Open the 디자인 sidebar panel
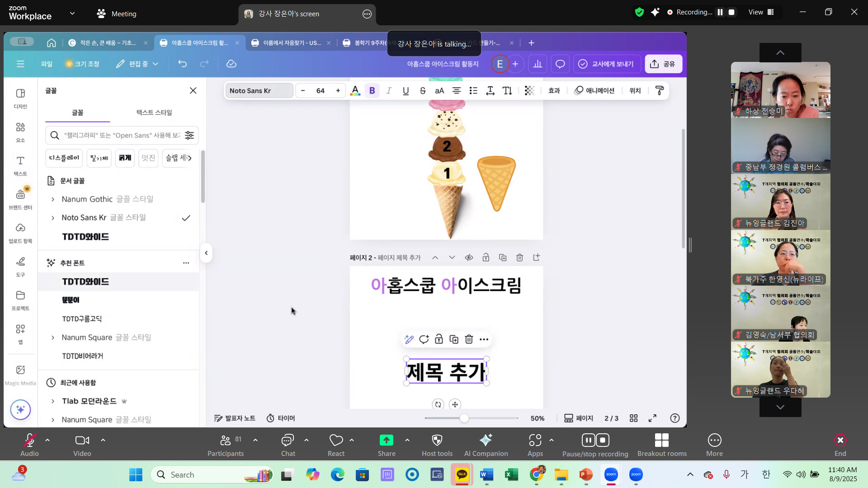 20,99
